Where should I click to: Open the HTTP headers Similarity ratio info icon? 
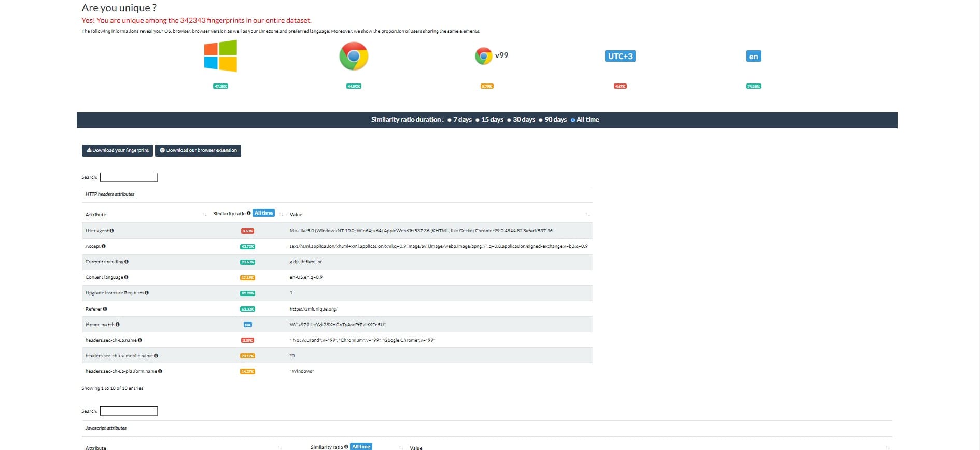tap(249, 213)
